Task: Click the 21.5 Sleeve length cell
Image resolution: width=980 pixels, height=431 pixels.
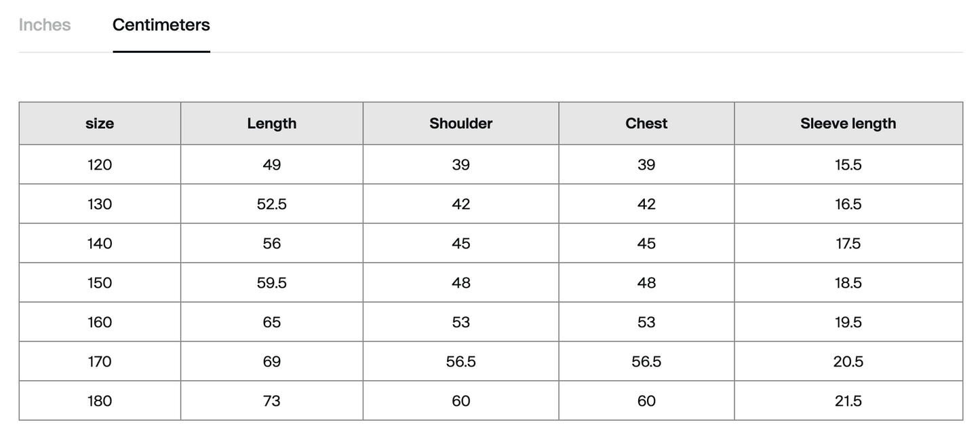Action: click(x=848, y=401)
